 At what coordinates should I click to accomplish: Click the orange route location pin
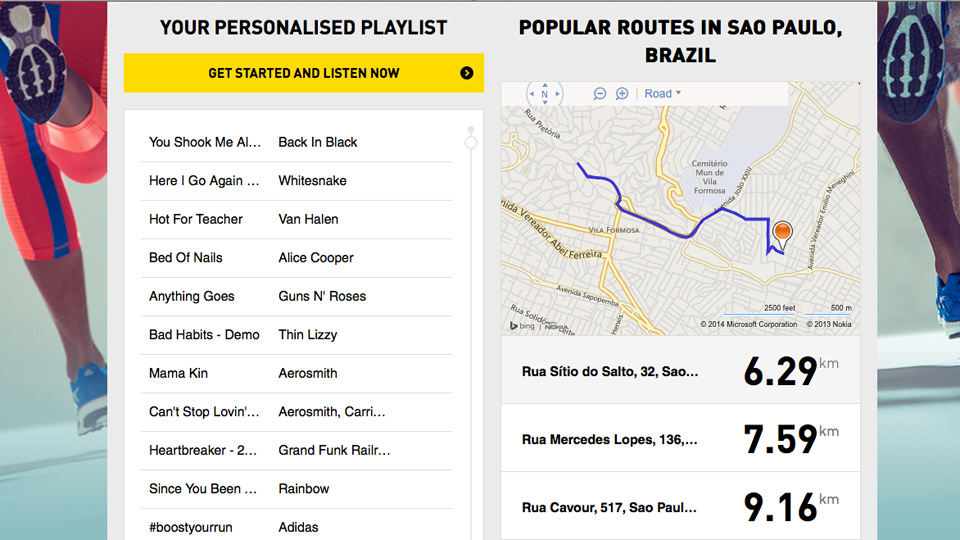782,233
